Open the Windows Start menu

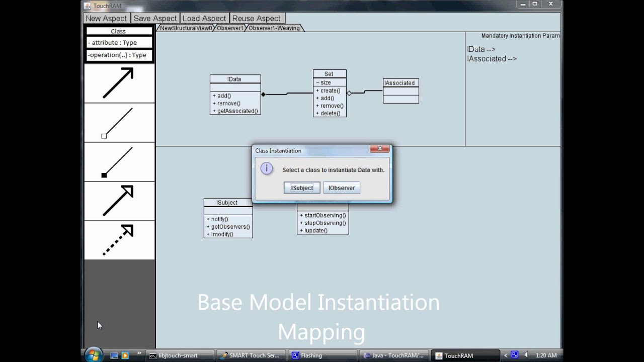tap(93, 355)
